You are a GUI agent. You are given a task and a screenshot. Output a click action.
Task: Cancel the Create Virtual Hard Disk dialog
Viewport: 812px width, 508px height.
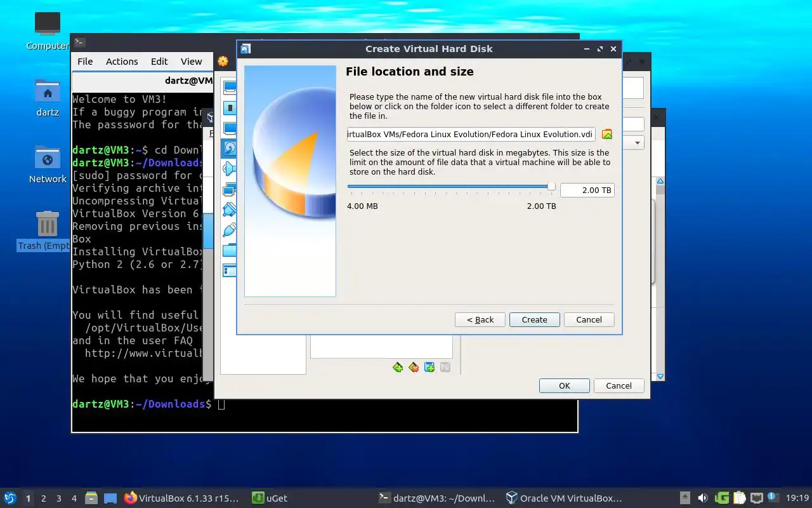(x=589, y=319)
